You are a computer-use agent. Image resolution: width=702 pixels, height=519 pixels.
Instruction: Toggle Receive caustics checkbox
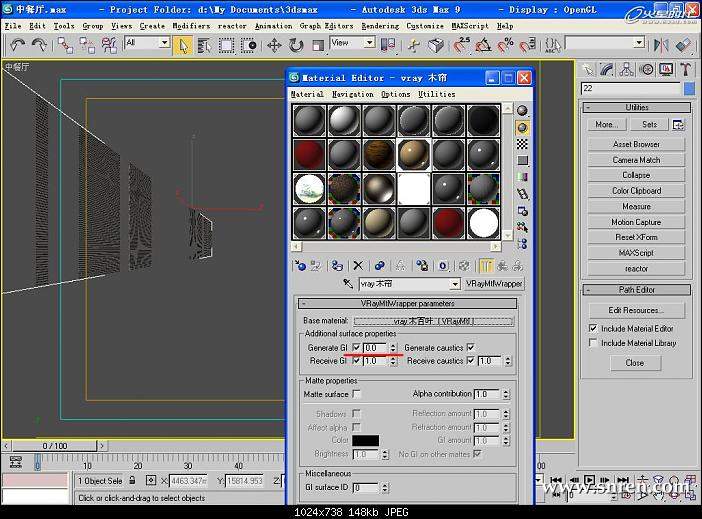click(470, 360)
